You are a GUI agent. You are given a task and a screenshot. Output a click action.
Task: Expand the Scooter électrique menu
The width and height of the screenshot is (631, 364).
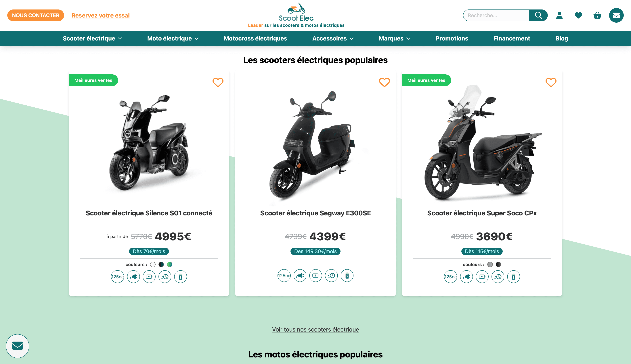tap(92, 38)
